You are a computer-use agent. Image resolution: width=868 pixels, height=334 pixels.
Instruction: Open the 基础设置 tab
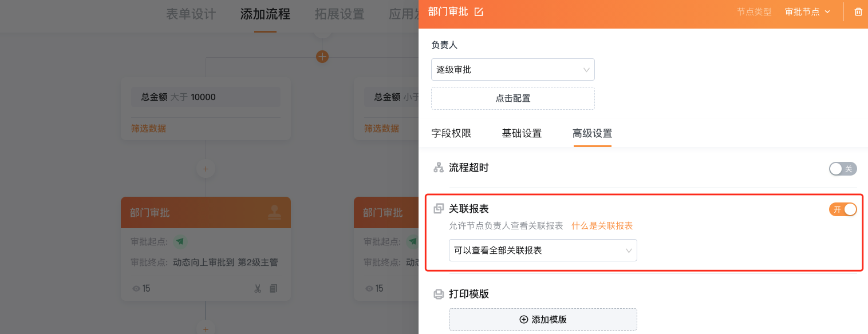point(522,134)
